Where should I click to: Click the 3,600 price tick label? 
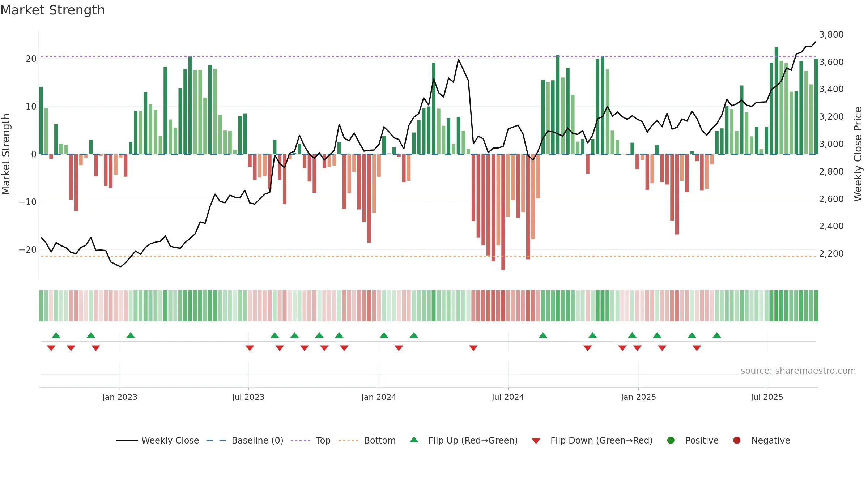click(831, 62)
